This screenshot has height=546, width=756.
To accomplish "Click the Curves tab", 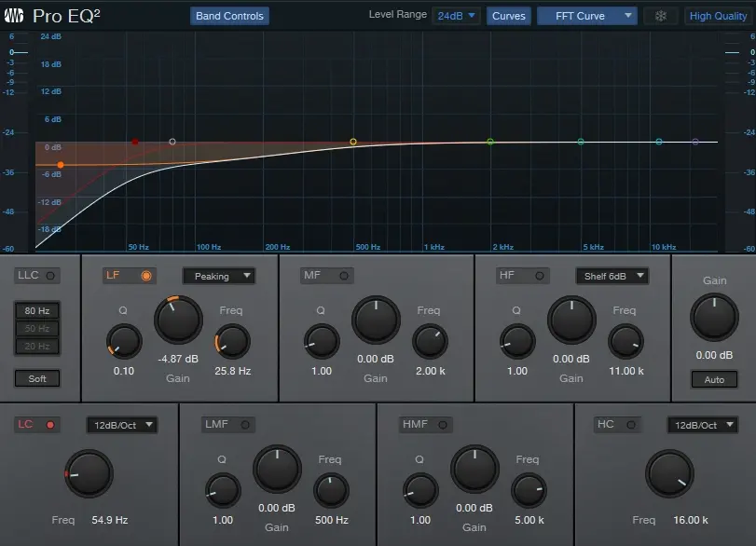I will click(x=508, y=16).
